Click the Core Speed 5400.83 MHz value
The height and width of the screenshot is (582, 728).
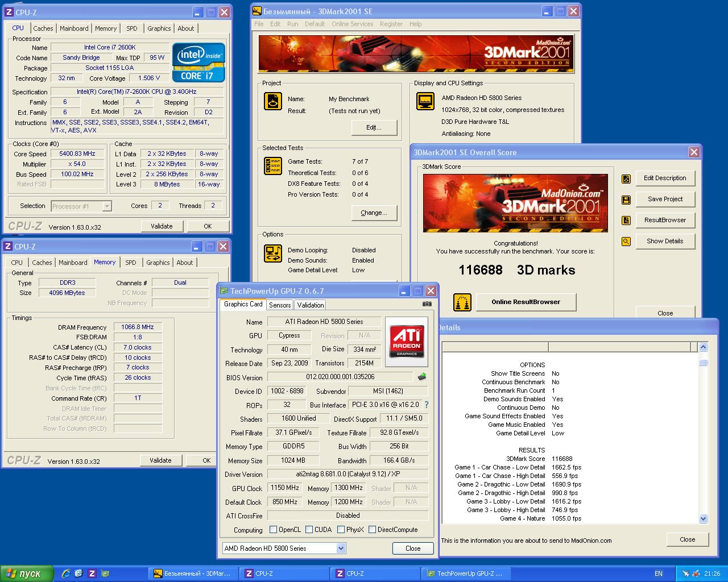coord(77,153)
